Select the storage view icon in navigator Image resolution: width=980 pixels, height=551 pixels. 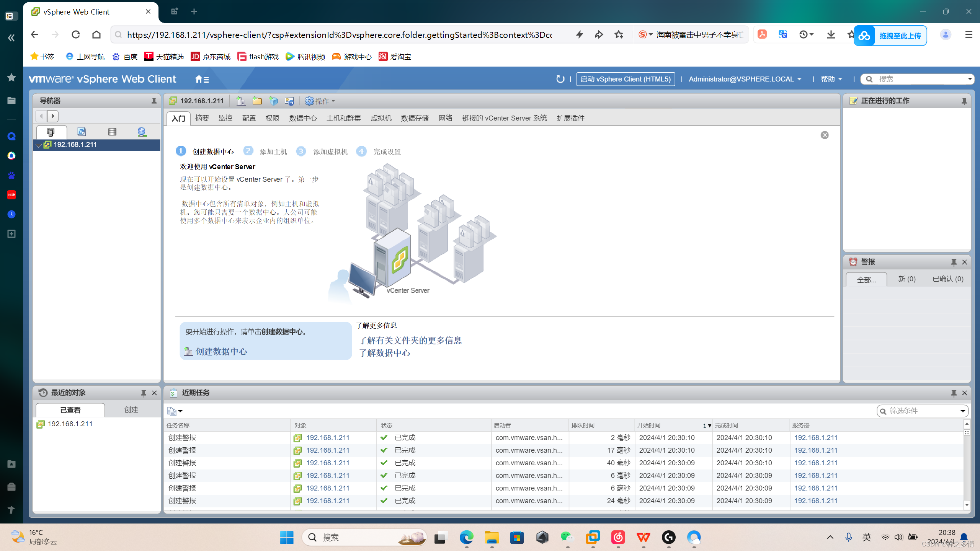tap(112, 132)
